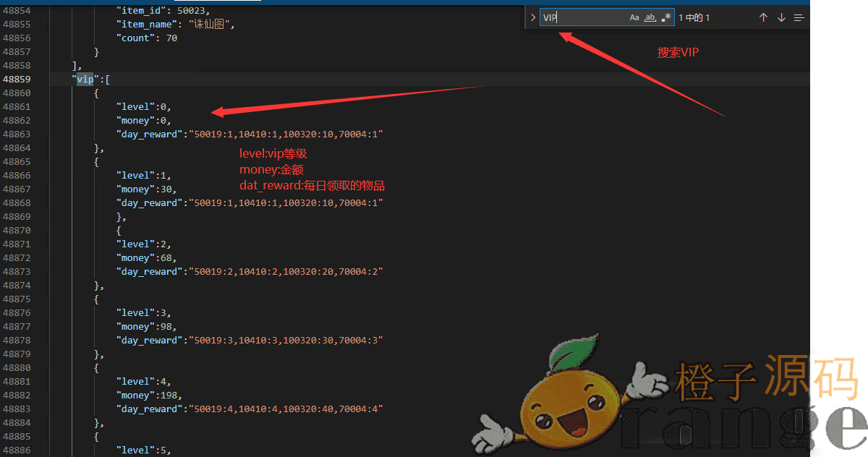Click the highlighted "vip" key on line 48859
Image resolution: width=868 pixels, height=457 pixels.
coord(85,80)
